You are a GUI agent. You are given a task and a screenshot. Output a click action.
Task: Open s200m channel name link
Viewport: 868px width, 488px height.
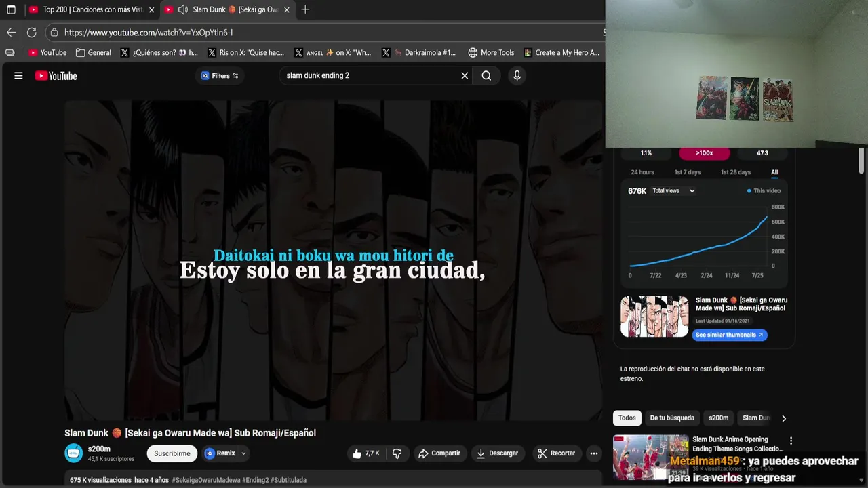(99, 449)
